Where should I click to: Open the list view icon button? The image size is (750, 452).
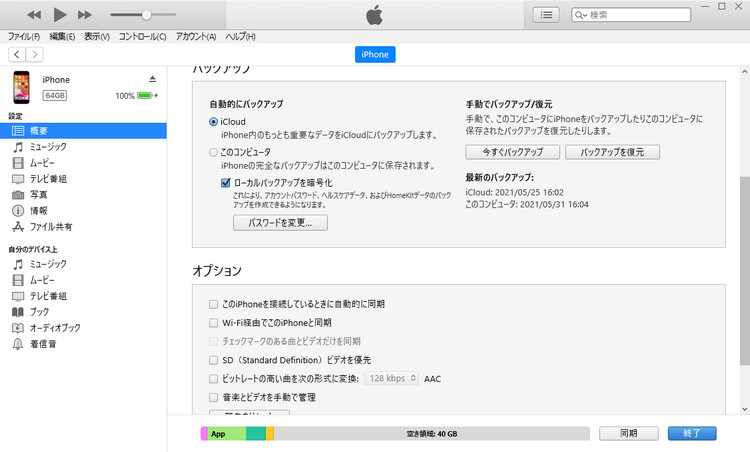(546, 15)
